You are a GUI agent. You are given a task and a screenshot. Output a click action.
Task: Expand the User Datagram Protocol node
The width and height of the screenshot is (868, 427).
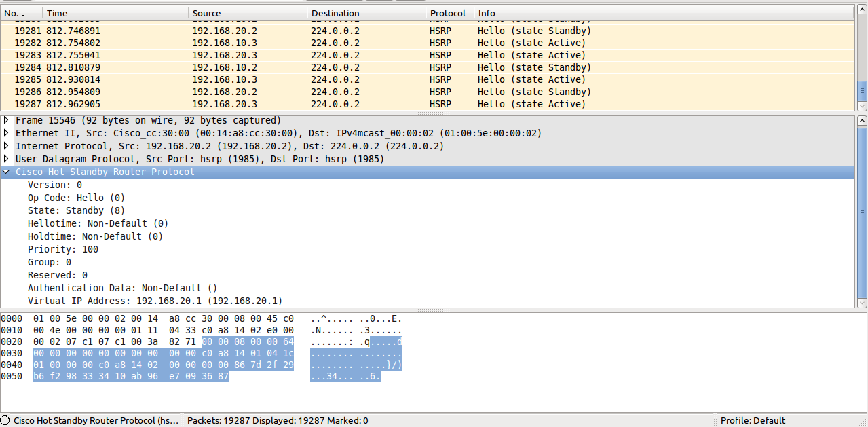click(x=6, y=159)
